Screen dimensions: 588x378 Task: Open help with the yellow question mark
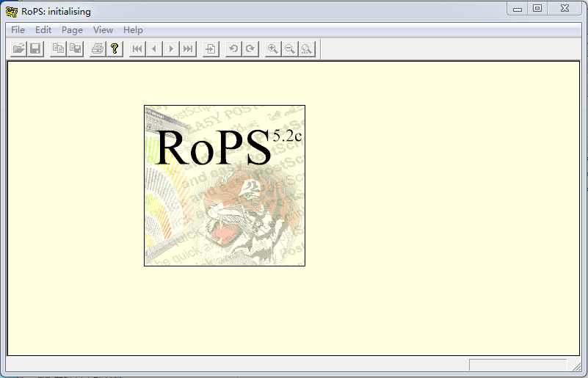click(115, 48)
